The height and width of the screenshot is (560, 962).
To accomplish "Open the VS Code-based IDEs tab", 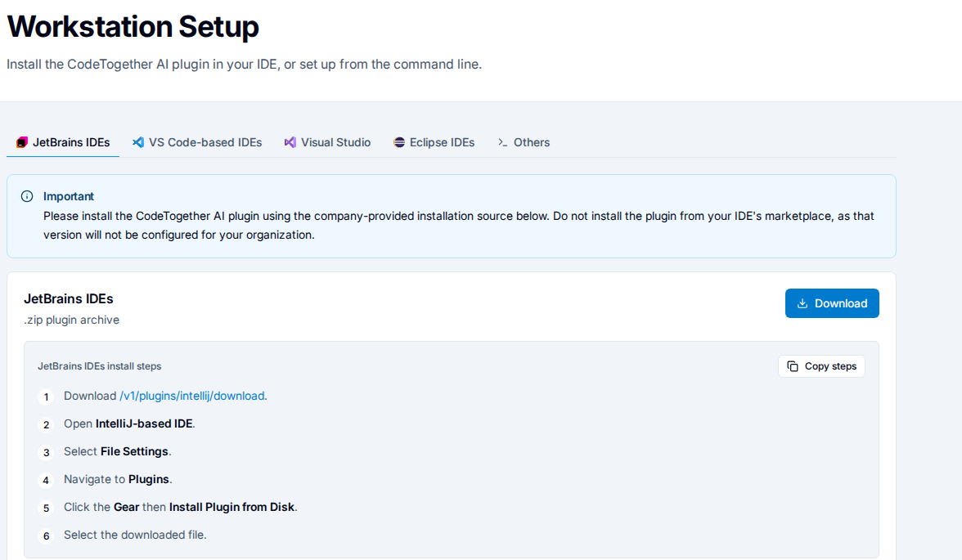I will (x=197, y=142).
